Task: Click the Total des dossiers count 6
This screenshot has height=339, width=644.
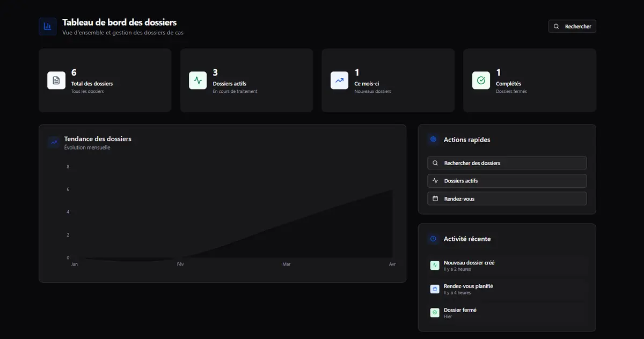Action: (x=74, y=72)
